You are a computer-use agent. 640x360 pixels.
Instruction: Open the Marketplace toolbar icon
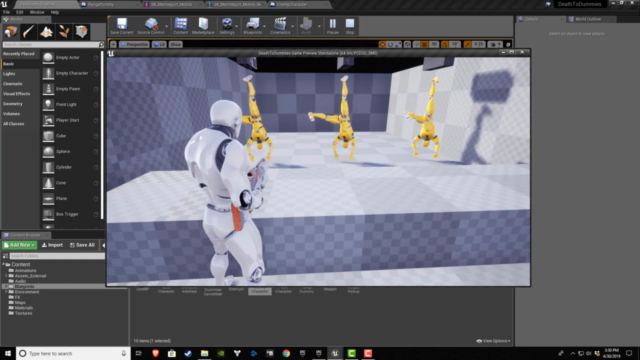(203, 26)
